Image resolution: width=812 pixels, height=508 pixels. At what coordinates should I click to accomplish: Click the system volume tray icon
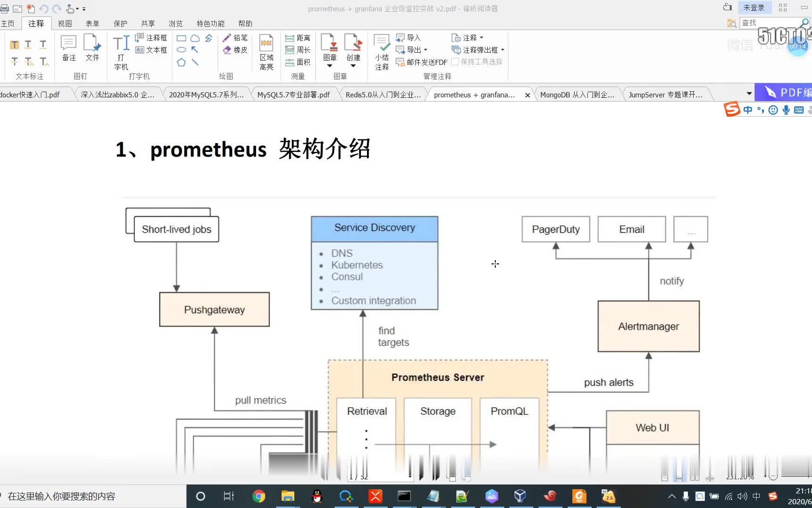[742, 496]
